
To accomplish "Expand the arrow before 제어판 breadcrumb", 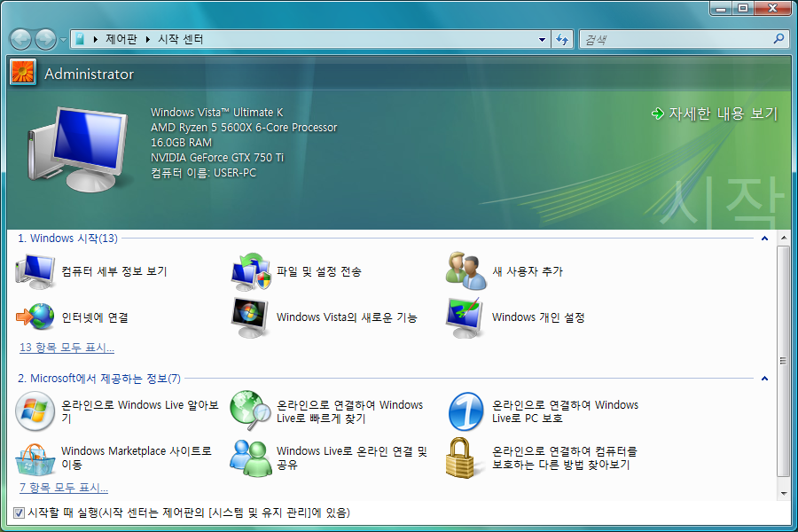I will [x=95, y=39].
